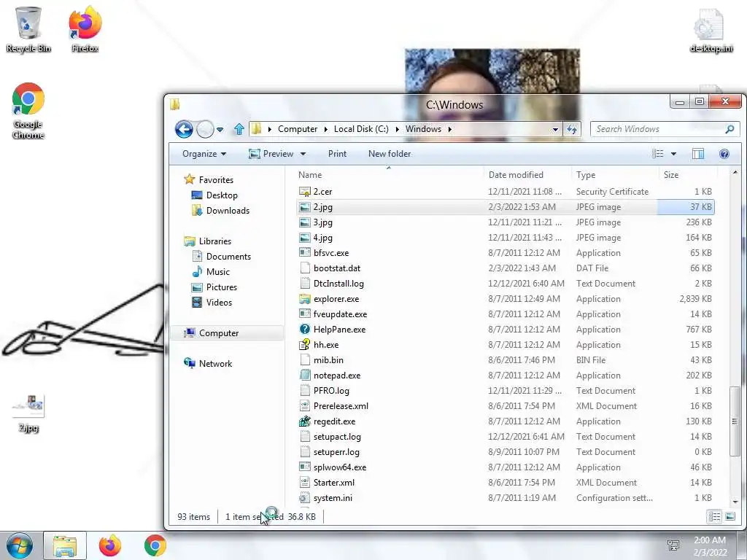Open the Recycle Bin desktop icon
The height and width of the screenshot is (560, 747).
tap(28, 29)
